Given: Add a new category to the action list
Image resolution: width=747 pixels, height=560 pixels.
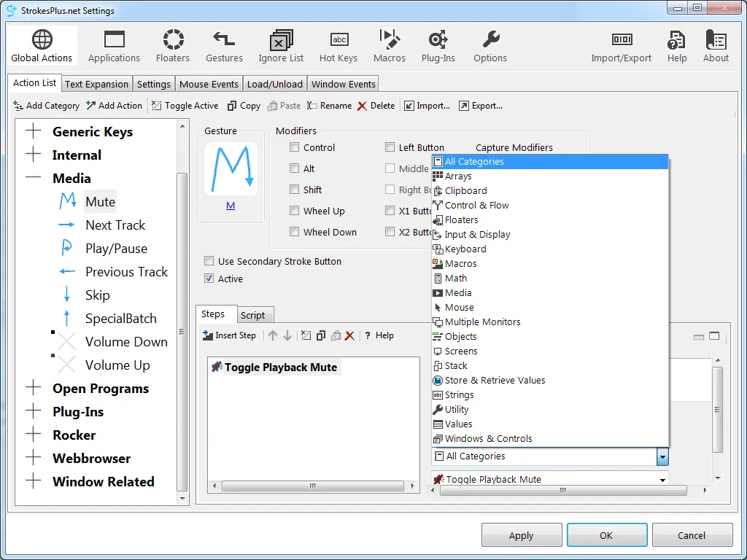Looking at the screenshot, I should pyautogui.click(x=46, y=106).
